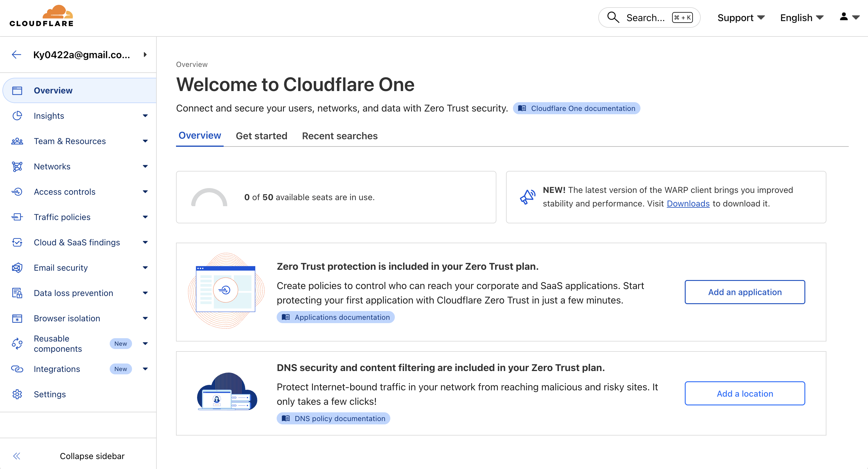Switch to the Get started tab
868x469 pixels.
pyautogui.click(x=262, y=136)
